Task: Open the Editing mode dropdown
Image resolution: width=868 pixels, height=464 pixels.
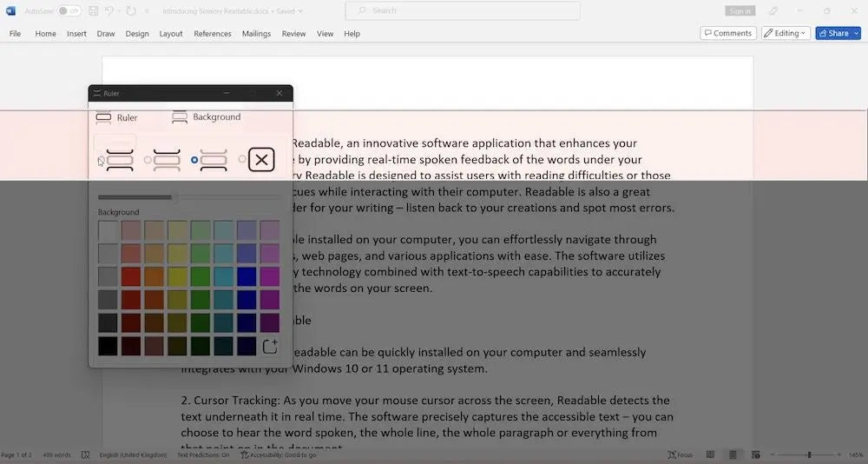Action: 786,33
